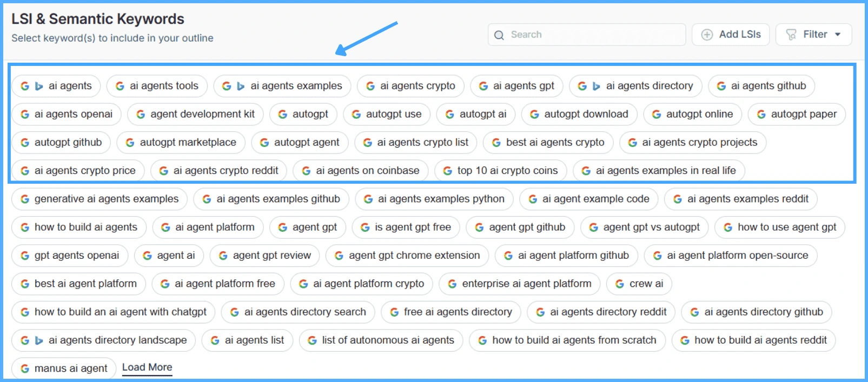Screen dimensions: 868x382
Task: Select the "top 10 ai crypto coins" keyword
Action: [x=500, y=170]
